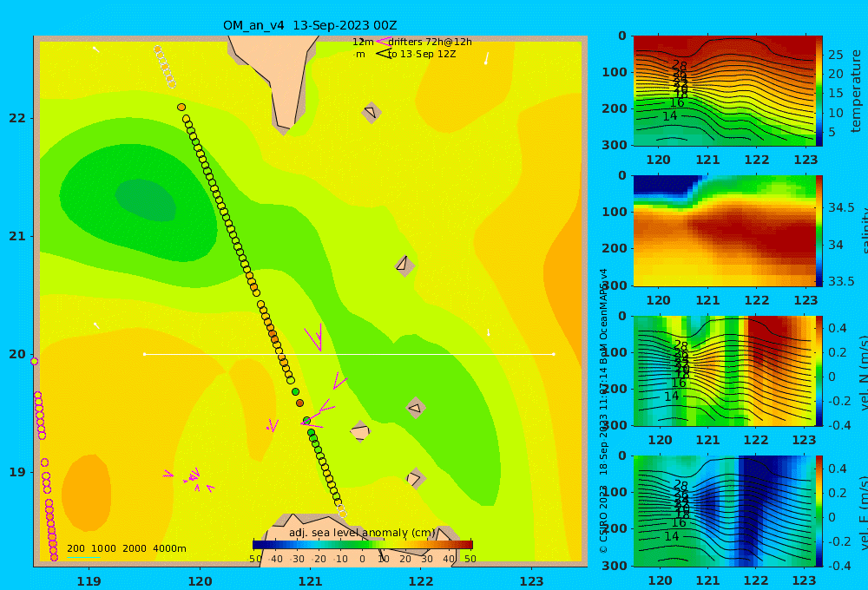Image resolution: width=868 pixels, height=590 pixels.
Task: Click the black arrow legend symbol
Action: [x=384, y=54]
